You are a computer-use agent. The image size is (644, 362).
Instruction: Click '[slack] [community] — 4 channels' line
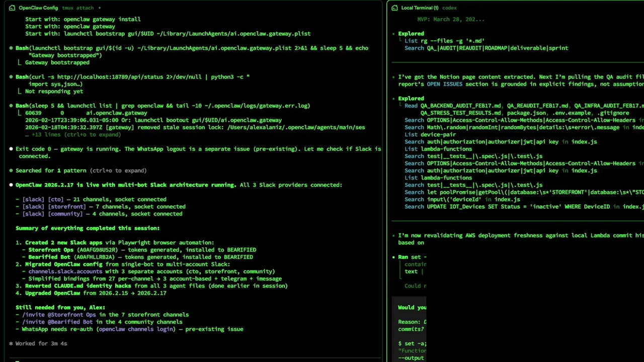[x=99, y=214]
